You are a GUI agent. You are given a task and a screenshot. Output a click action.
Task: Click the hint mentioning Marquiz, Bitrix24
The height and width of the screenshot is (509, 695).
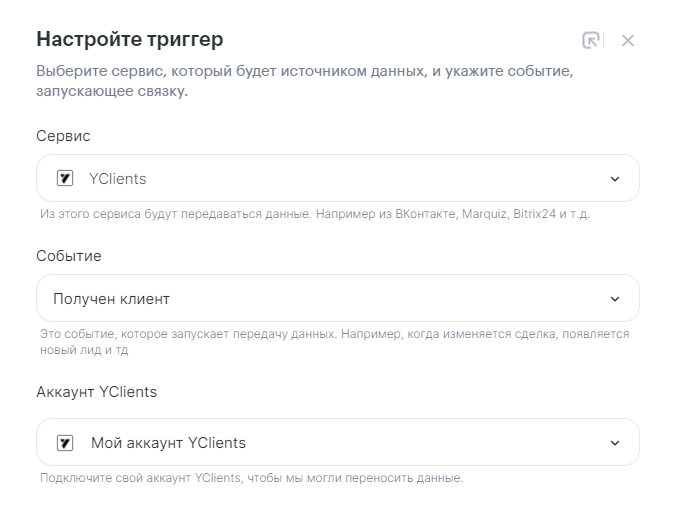pyautogui.click(x=315, y=214)
